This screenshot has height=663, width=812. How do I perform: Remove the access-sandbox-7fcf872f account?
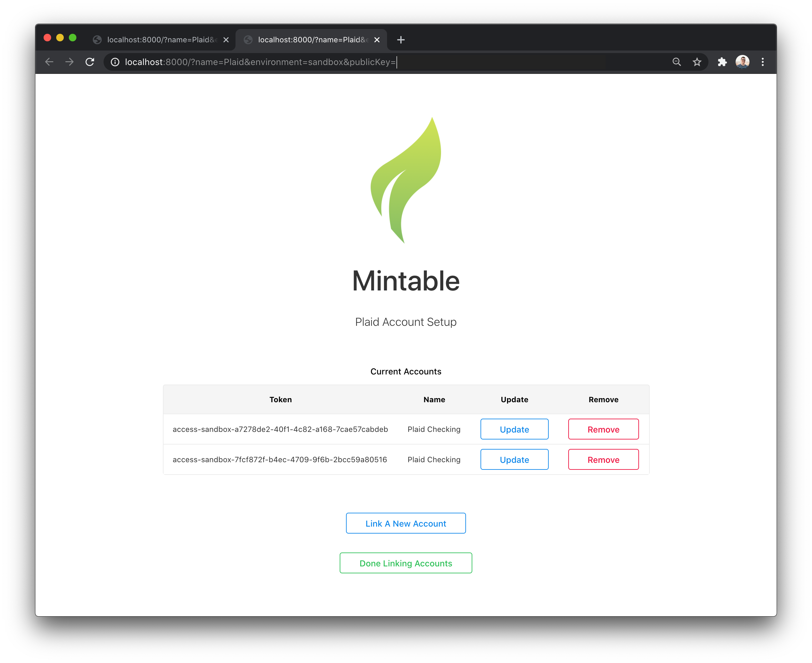click(x=603, y=459)
